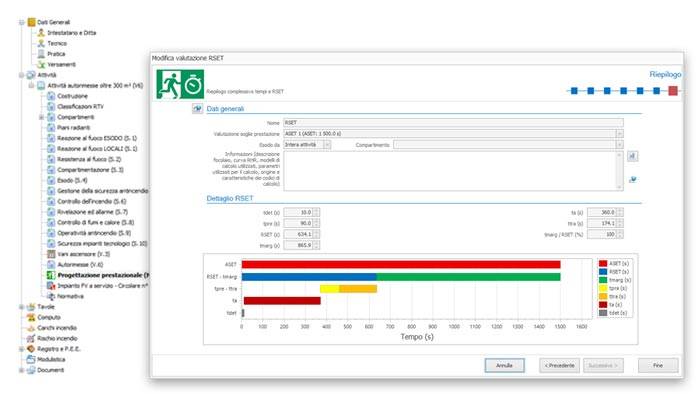Open the Valutazione soglie prestazione dropdown

tap(619, 134)
